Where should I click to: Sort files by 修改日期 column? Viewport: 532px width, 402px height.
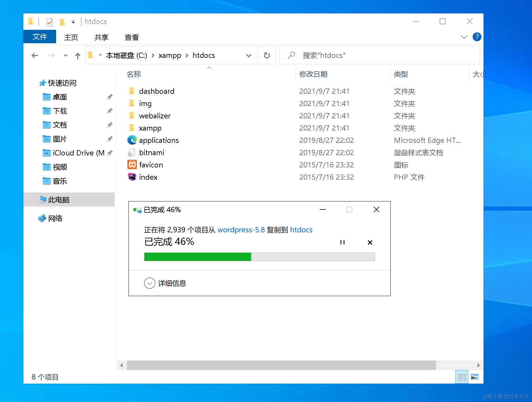(313, 74)
